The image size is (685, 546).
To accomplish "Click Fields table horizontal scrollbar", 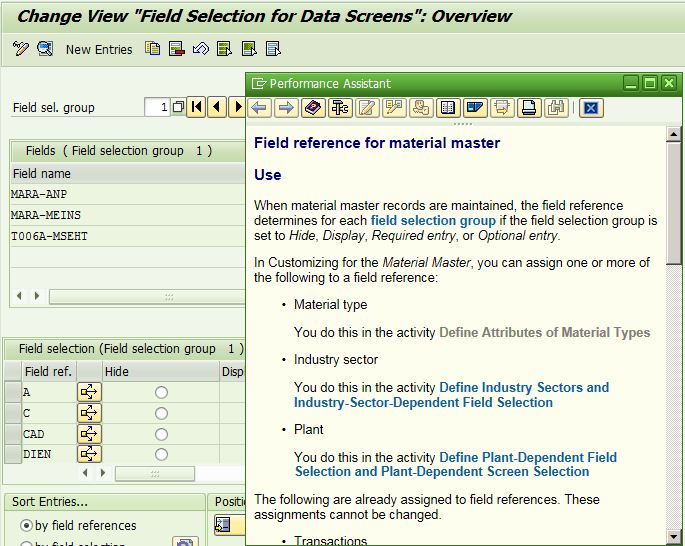I will [147, 297].
